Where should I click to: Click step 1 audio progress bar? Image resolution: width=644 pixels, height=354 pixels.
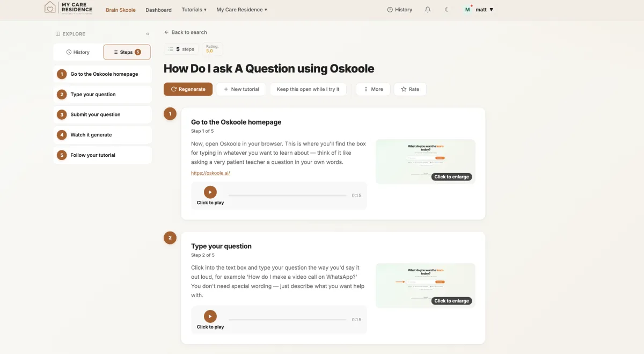click(288, 196)
